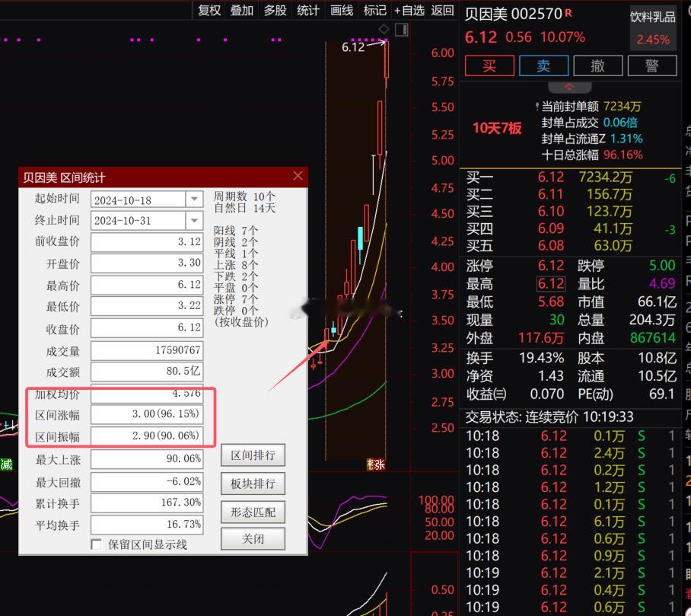Image resolution: width=691 pixels, height=616 pixels.
Task: Open the 叠加 overlay menu
Action: [x=241, y=10]
